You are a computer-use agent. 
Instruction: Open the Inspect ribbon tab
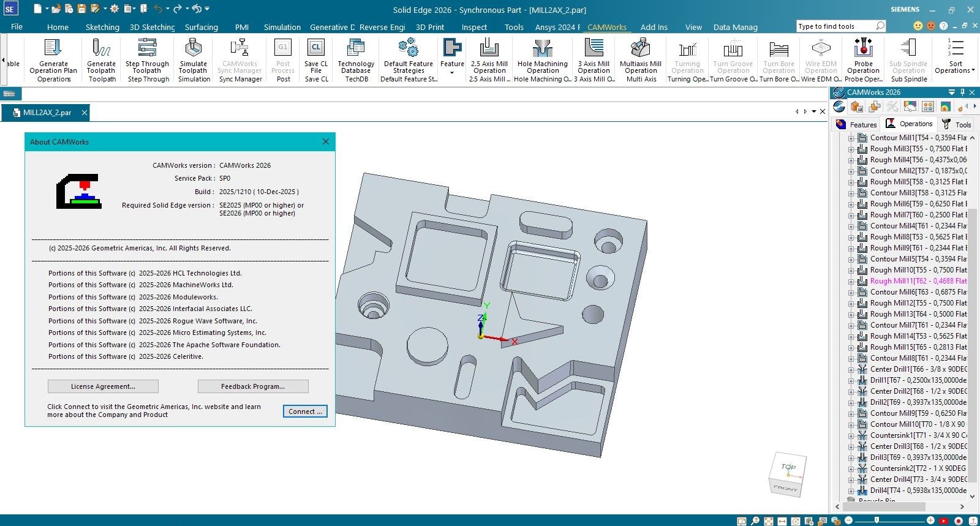[474, 27]
